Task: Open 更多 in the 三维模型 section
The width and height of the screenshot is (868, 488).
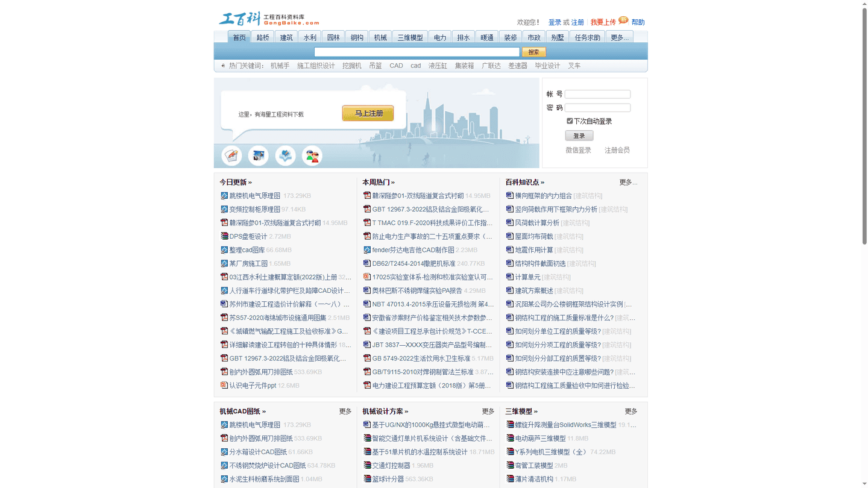Action: [631, 411]
